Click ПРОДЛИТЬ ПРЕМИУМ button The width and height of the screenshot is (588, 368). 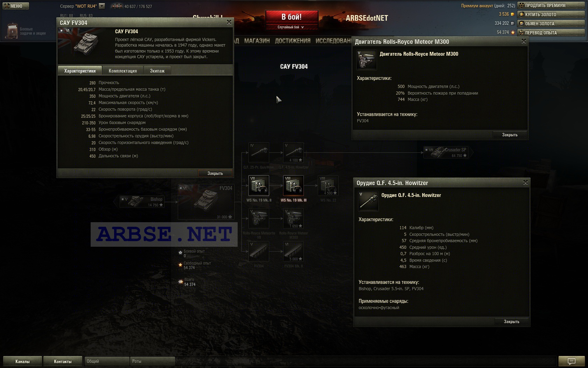[x=551, y=5]
